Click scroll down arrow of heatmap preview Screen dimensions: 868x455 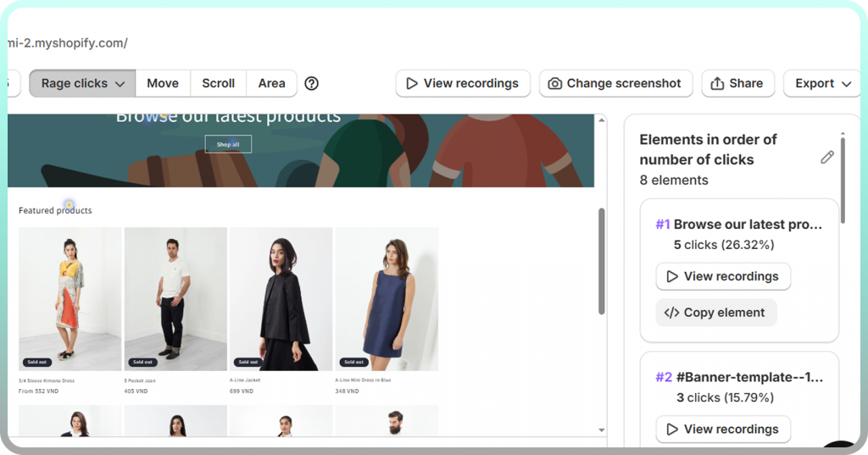(x=601, y=430)
